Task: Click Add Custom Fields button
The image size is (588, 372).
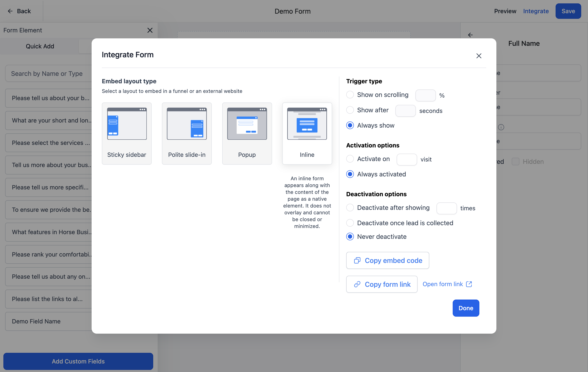Action: click(78, 361)
